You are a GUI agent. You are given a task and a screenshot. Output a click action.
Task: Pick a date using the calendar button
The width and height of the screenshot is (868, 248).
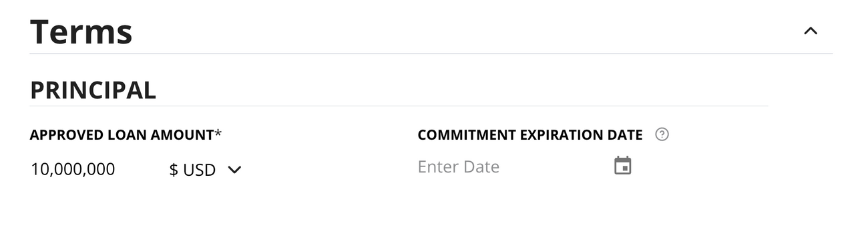coord(622,166)
